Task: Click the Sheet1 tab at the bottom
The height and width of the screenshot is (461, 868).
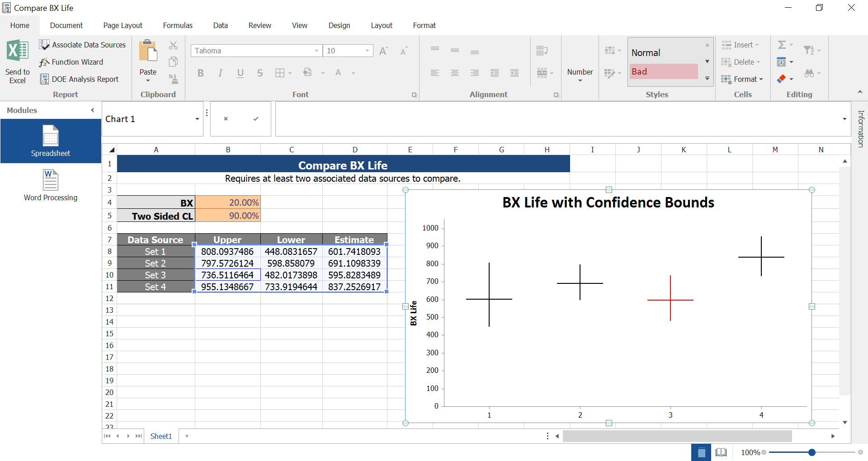Action: [x=161, y=436]
